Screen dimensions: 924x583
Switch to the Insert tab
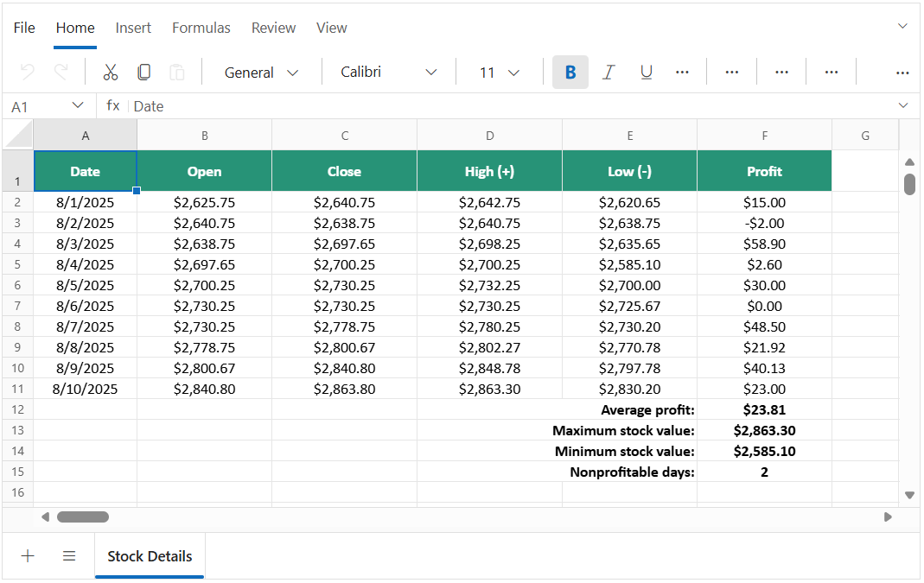tap(133, 28)
